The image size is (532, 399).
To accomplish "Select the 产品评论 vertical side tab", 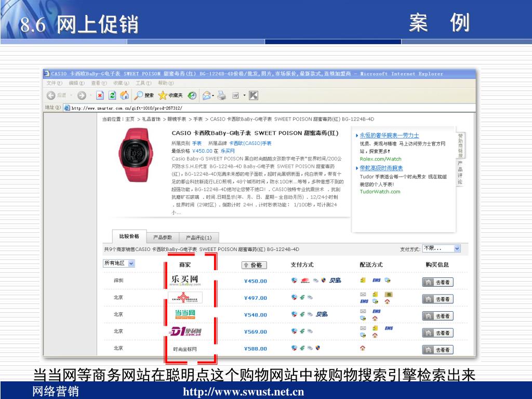I will pyautogui.click(x=460, y=172).
